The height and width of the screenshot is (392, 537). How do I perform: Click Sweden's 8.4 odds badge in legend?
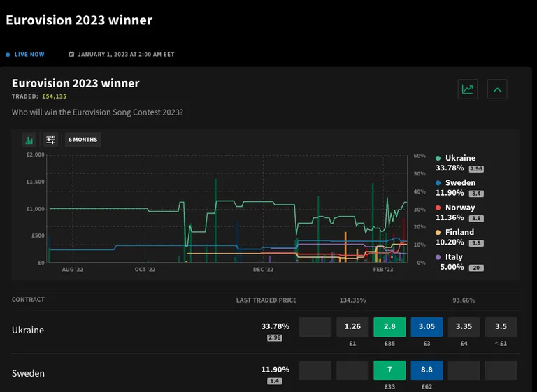[476, 194]
